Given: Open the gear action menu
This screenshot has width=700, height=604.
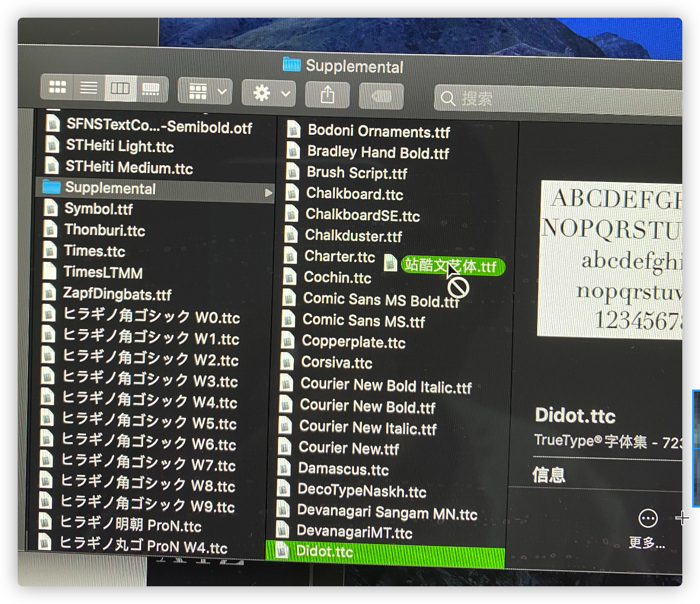Looking at the screenshot, I should point(268,93).
